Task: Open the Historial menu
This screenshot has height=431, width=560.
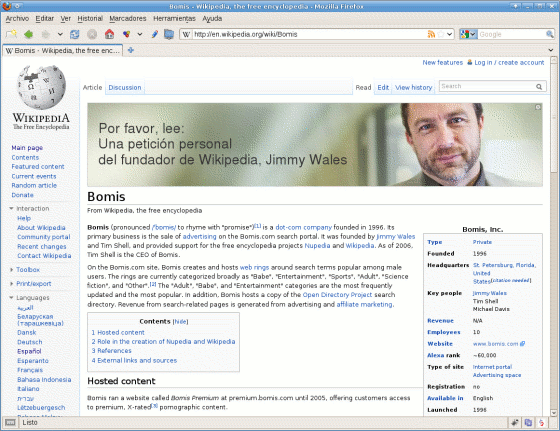Action: coord(90,19)
